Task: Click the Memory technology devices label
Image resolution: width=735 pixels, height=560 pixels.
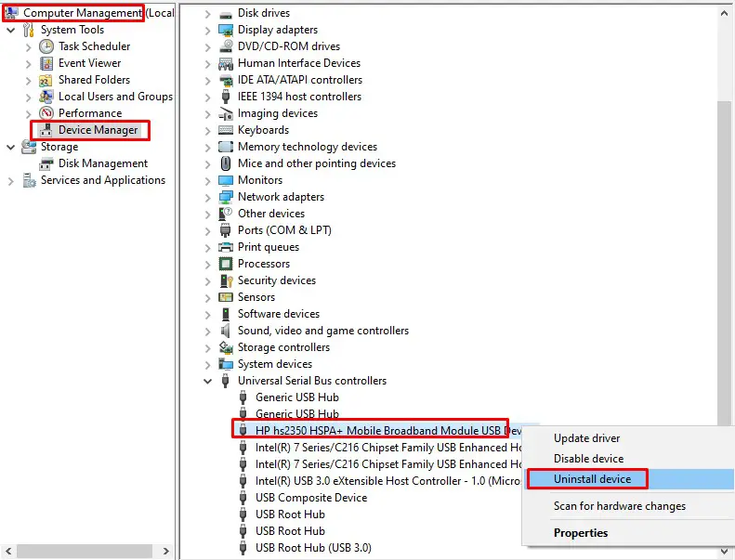Action: (x=307, y=147)
